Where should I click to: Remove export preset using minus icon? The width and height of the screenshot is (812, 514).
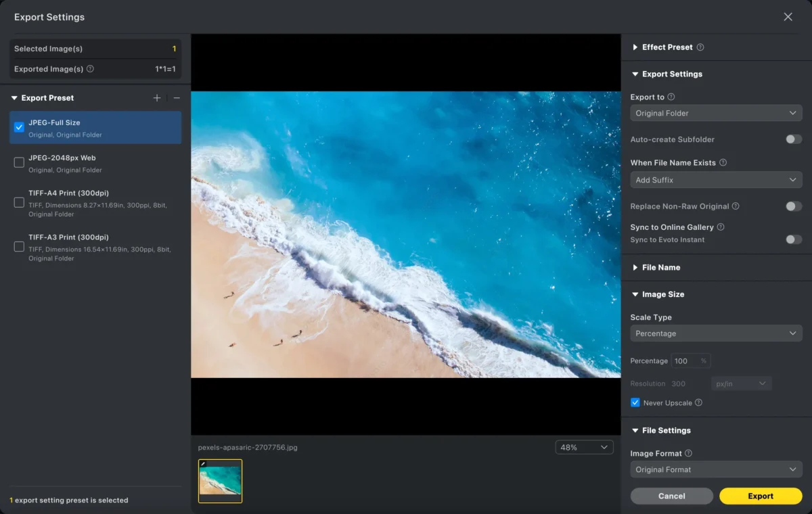click(177, 98)
